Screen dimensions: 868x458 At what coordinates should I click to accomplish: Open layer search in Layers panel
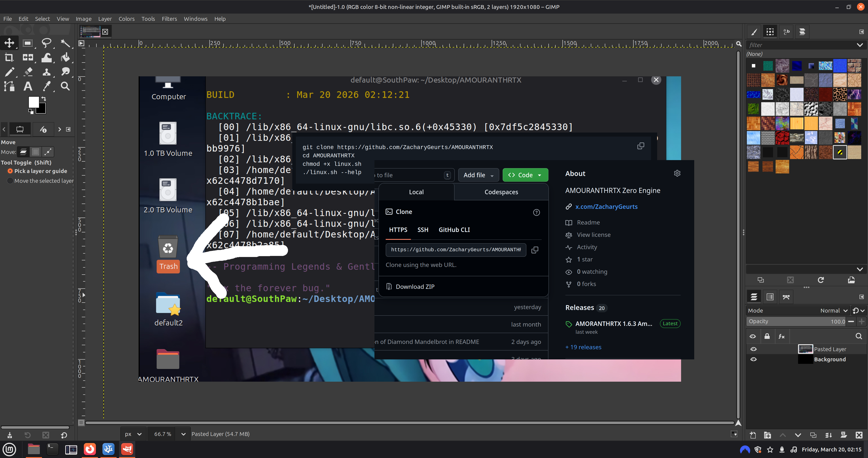(858, 336)
